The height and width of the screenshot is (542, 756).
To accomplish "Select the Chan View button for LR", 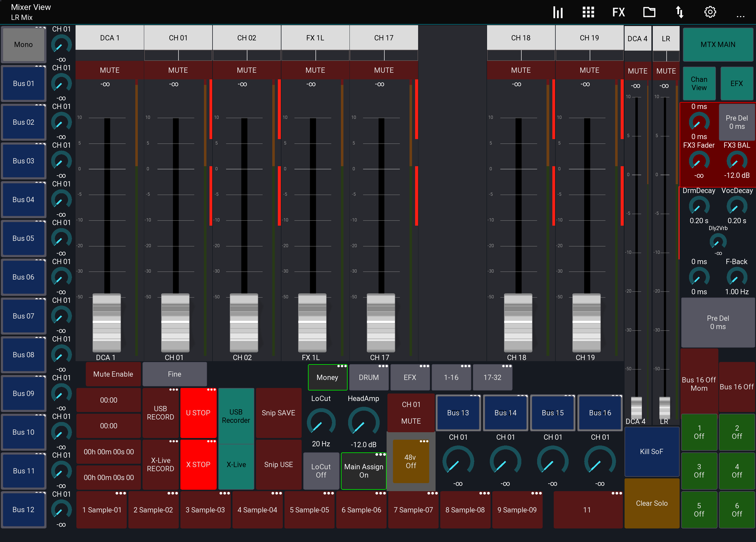I will coord(699,83).
